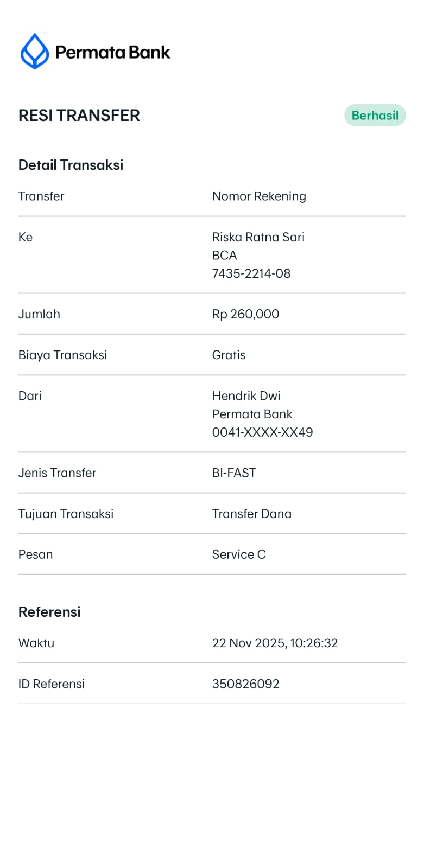Click the Transfer Dana purpose value
Viewport: 424px width, 868px height.
pyautogui.click(x=251, y=514)
